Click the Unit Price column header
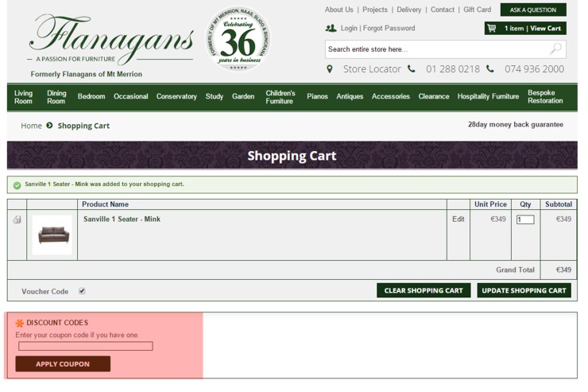The width and height of the screenshot is (588, 392). pyautogui.click(x=490, y=204)
